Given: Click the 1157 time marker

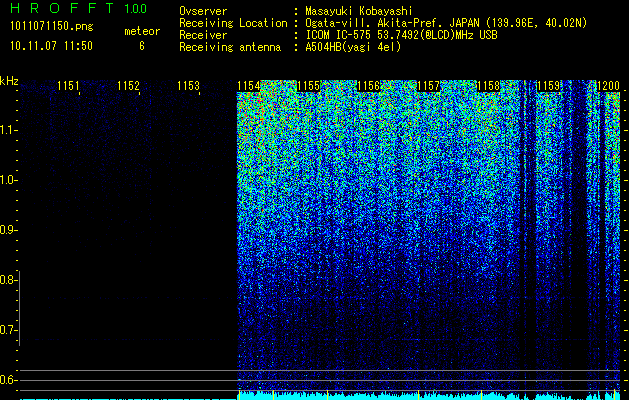Looking at the screenshot, I should click(x=428, y=86).
